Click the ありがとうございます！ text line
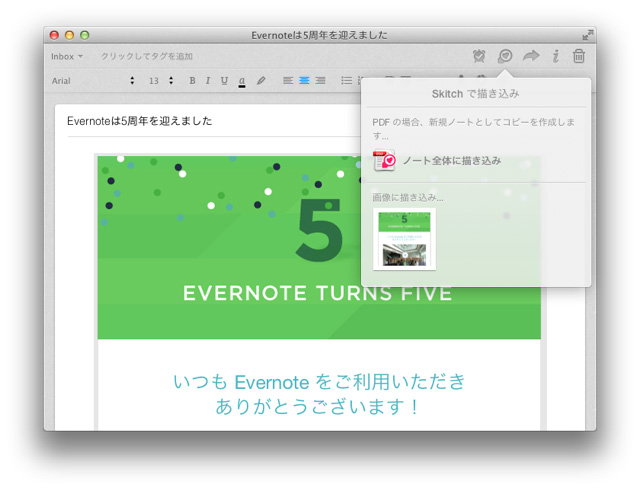640x491 pixels. 318,407
